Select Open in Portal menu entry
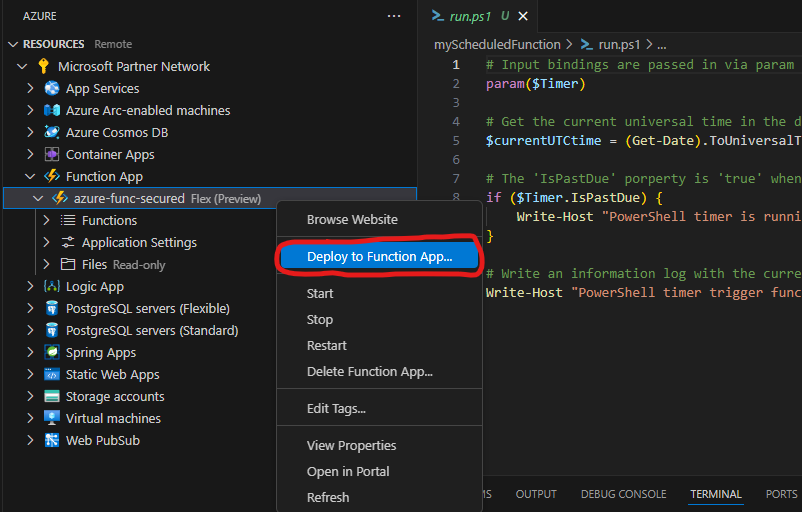 348,472
